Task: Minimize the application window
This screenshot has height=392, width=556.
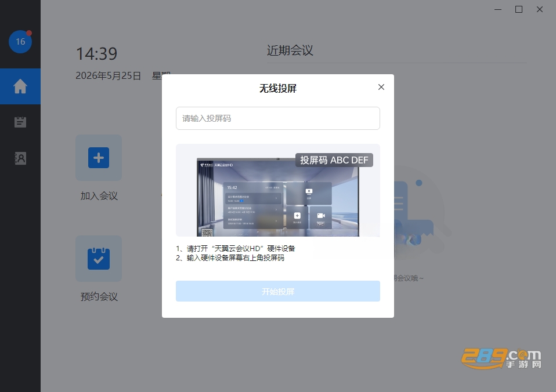Action: point(498,10)
